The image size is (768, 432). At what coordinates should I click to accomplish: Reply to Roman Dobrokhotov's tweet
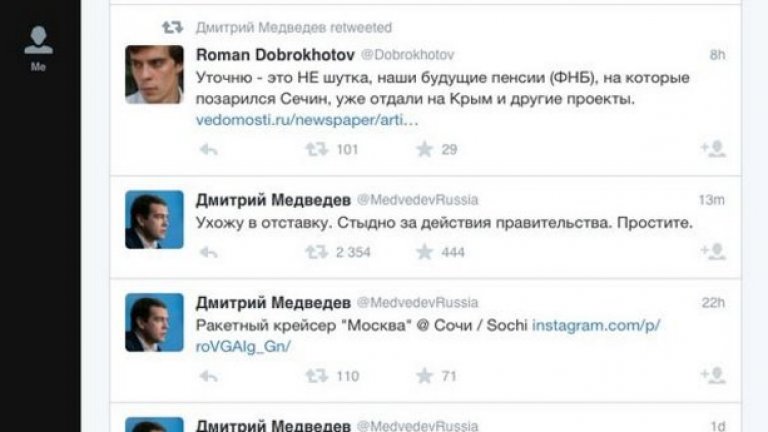[209, 149]
